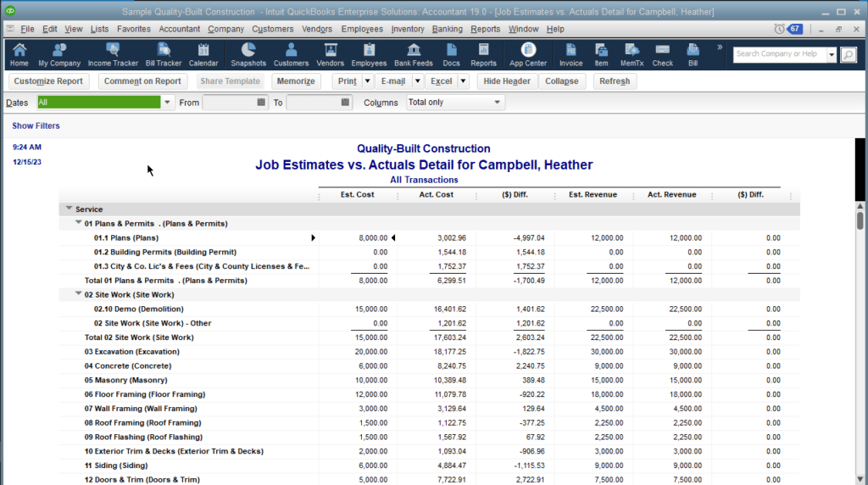The height and width of the screenshot is (485, 868).
Task: Collapse 02 Site Work group
Action: pos(79,294)
